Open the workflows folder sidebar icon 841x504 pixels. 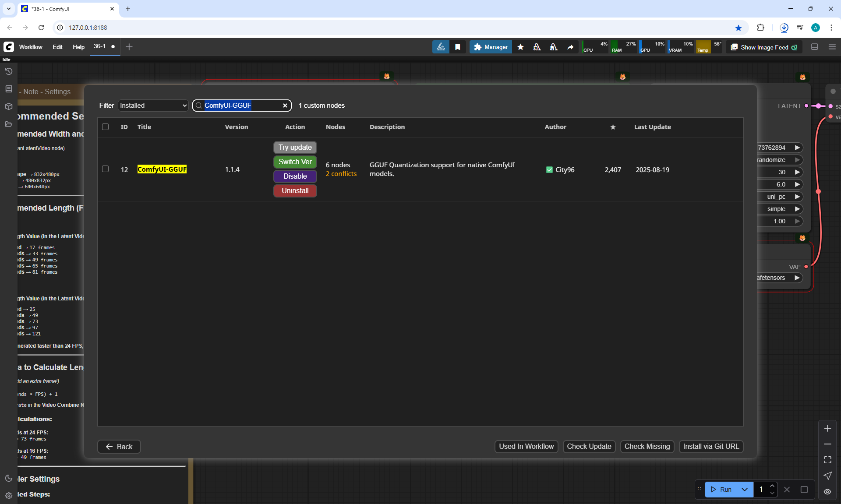[8, 124]
